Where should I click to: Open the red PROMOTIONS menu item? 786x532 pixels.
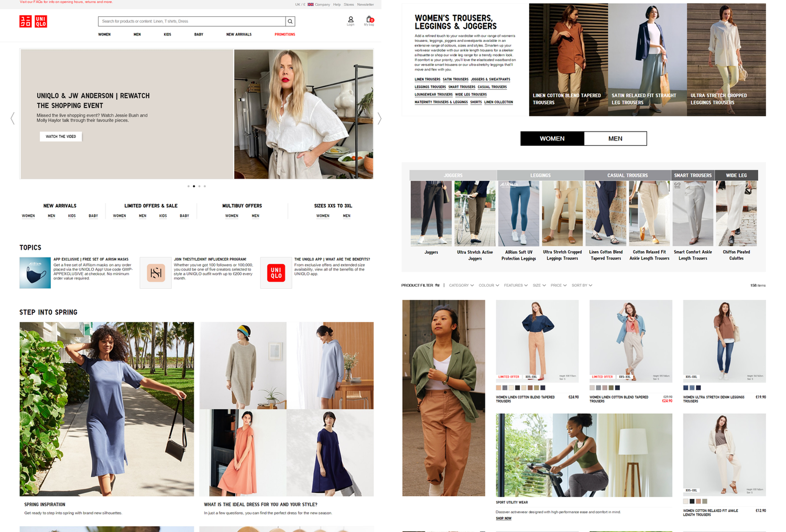click(285, 35)
